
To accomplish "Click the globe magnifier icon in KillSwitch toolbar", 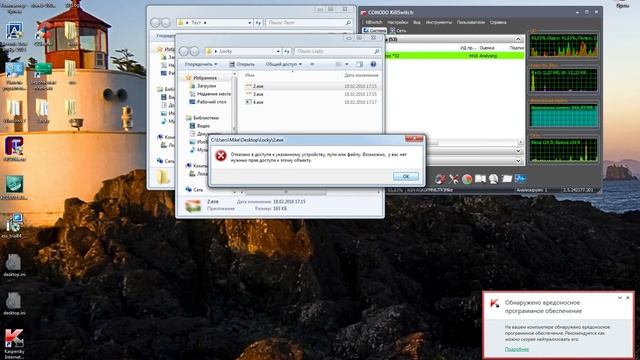I will [x=493, y=179].
